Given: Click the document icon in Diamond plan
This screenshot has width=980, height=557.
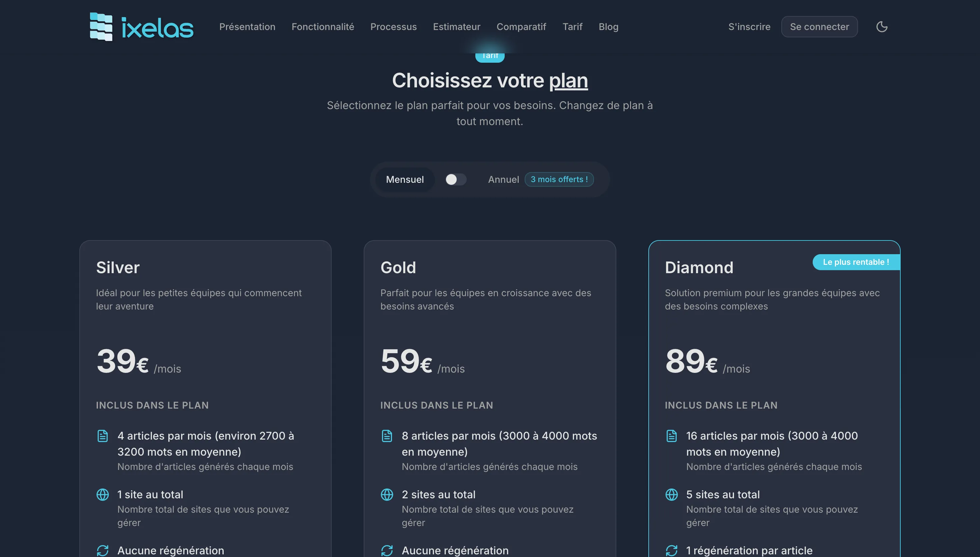Looking at the screenshot, I should point(671,436).
